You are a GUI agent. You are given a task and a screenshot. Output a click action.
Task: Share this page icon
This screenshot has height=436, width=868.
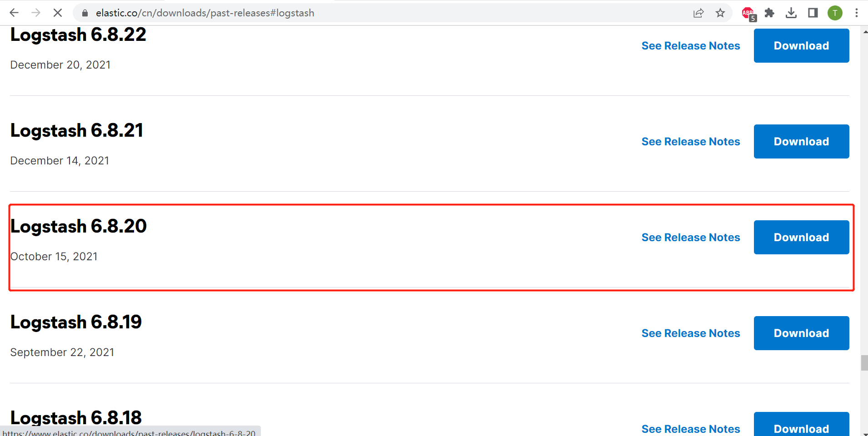tap(698, 13)
